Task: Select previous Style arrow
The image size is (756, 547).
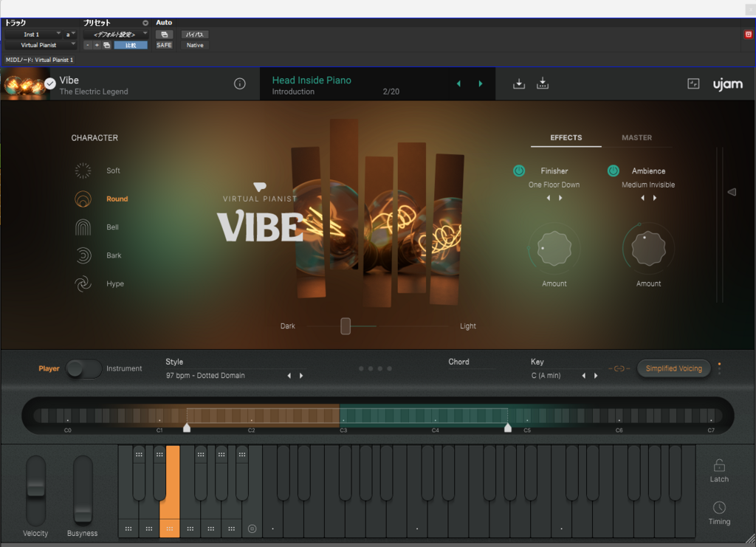Action: (289, 376)
